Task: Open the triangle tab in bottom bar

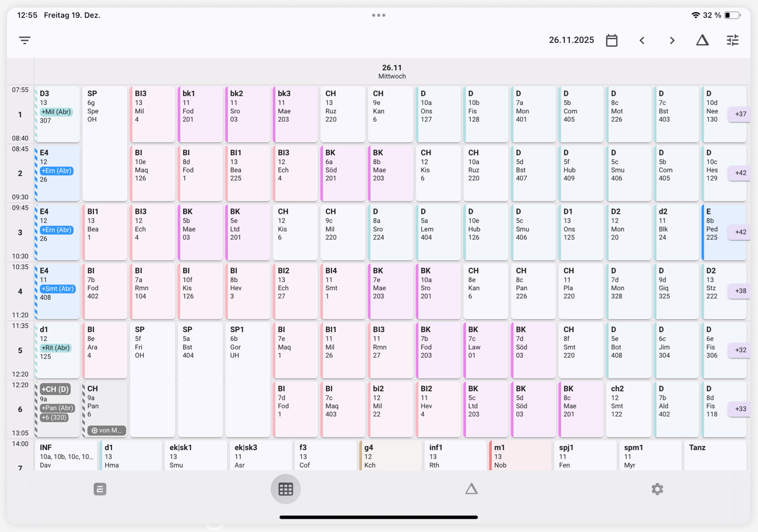Action: coord(471,489)
